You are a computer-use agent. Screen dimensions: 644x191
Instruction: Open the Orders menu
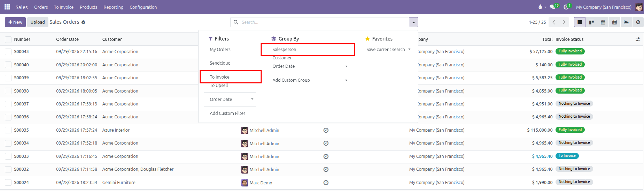41,7
